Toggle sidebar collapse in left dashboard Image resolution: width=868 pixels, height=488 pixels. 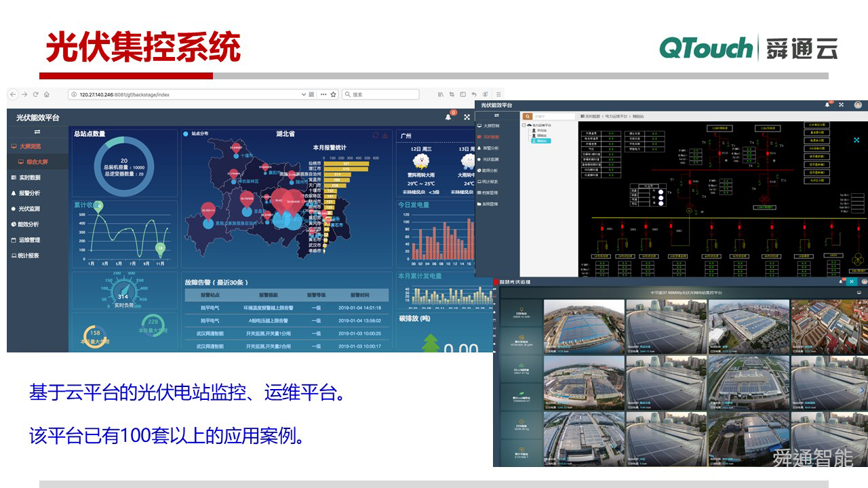tap(37, 131)
